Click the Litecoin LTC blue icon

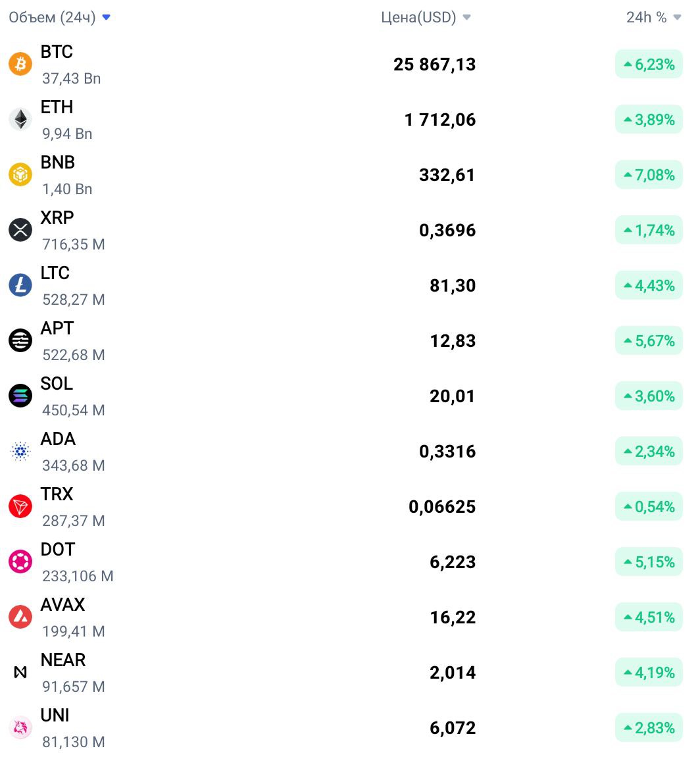pyautogui.click(x=20, y=285)
